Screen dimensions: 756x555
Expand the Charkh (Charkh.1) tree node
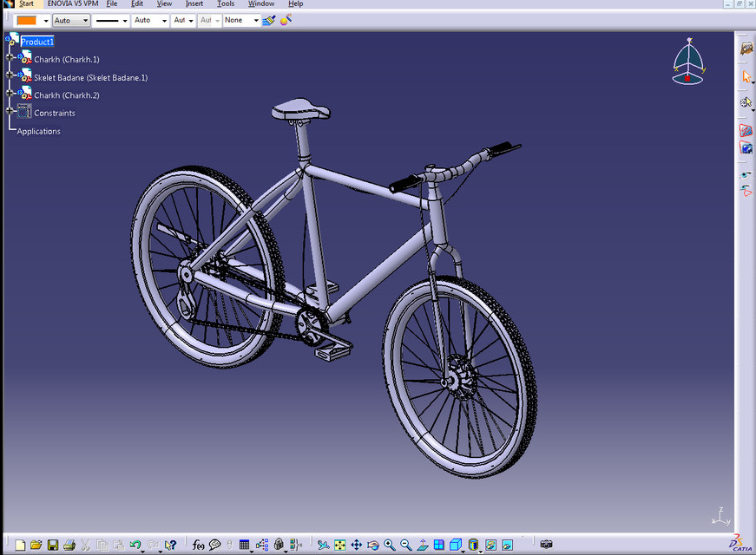(10, 58)
